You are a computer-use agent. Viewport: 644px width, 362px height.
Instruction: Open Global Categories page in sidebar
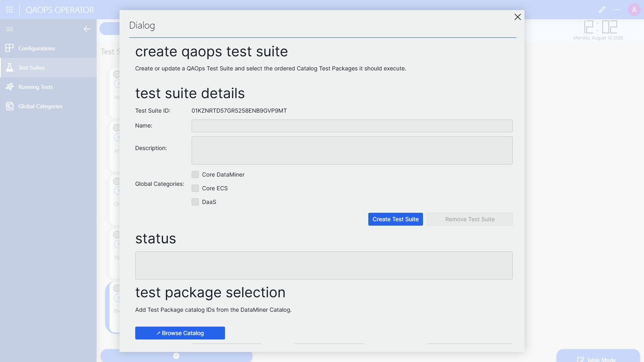coord(48,106)
